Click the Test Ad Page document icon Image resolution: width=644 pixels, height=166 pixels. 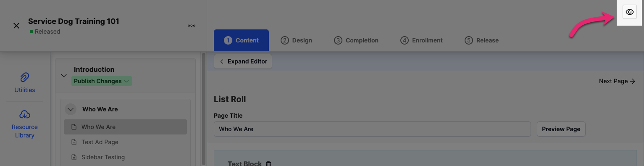click(x=74, y=142)
